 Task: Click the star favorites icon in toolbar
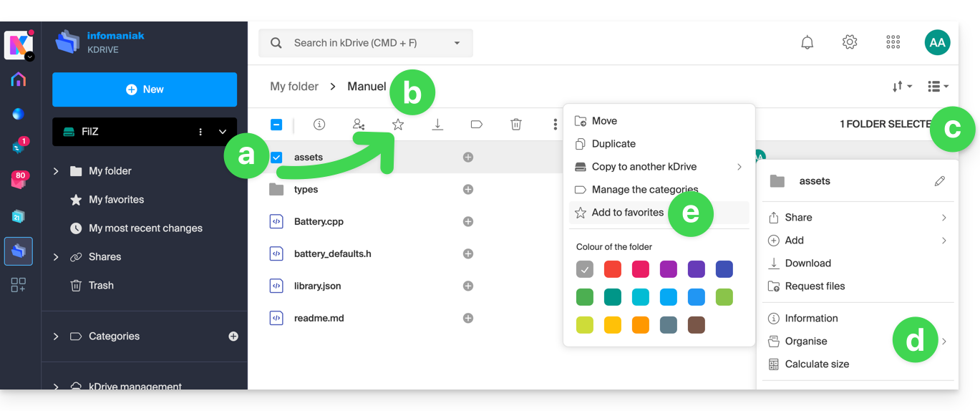tap(398, 125)
